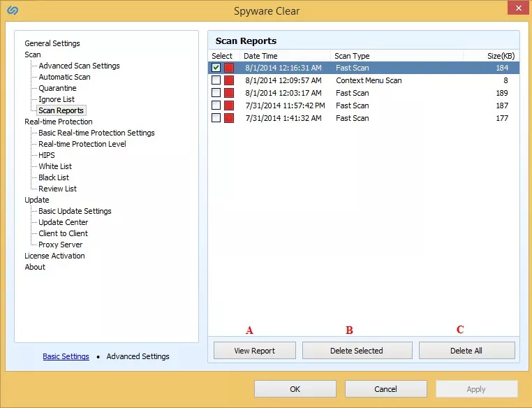Switch to Basic Settings link
Image resolution: width=532 pixels, height=408 pixels.
[66, 356]
